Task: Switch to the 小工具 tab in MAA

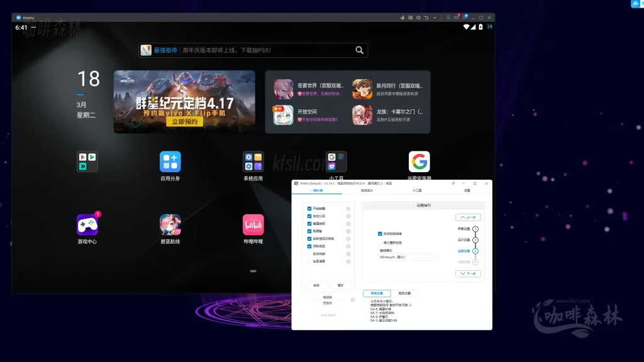Action: 416,190
